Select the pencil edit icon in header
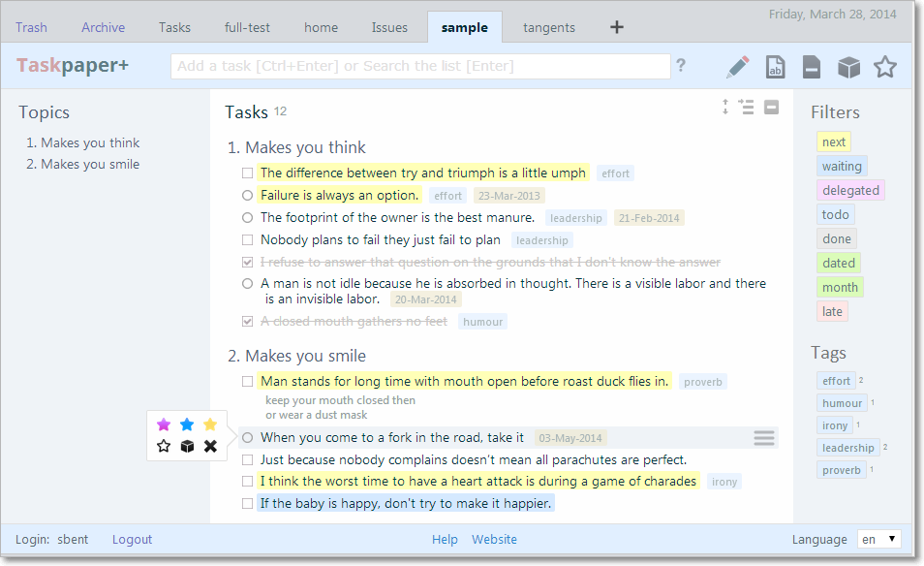Viewport: 924px width, 566px height. [x=737, y=66]
